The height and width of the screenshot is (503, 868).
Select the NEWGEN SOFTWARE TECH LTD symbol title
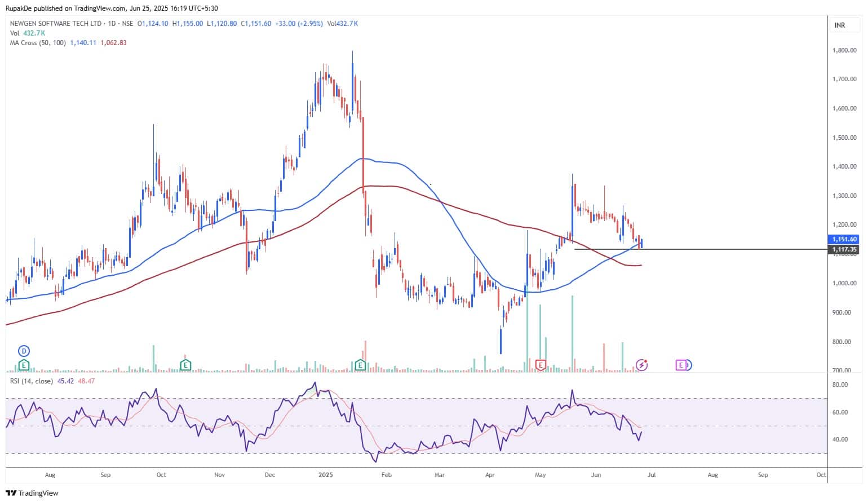pos(56,24)
